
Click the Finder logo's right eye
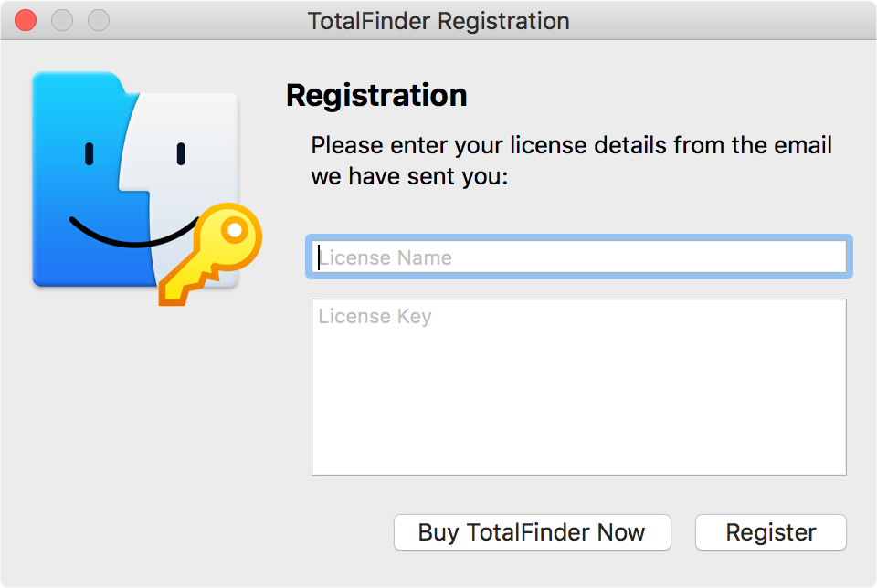pyautogui.click(x=181, y=152)
